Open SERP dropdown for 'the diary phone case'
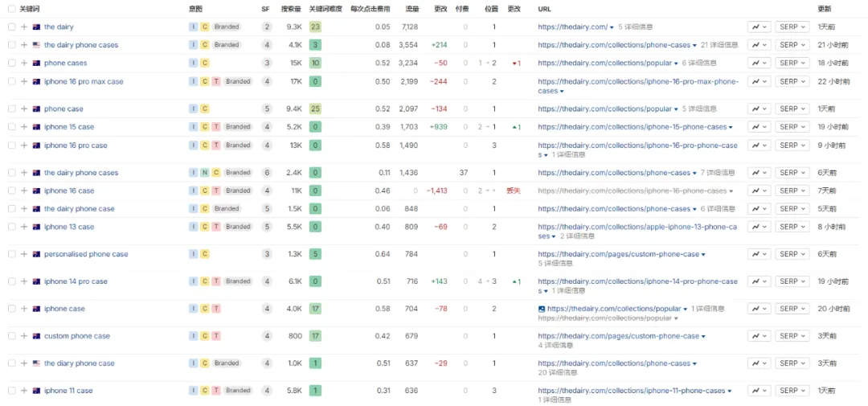 coord(792,363)
